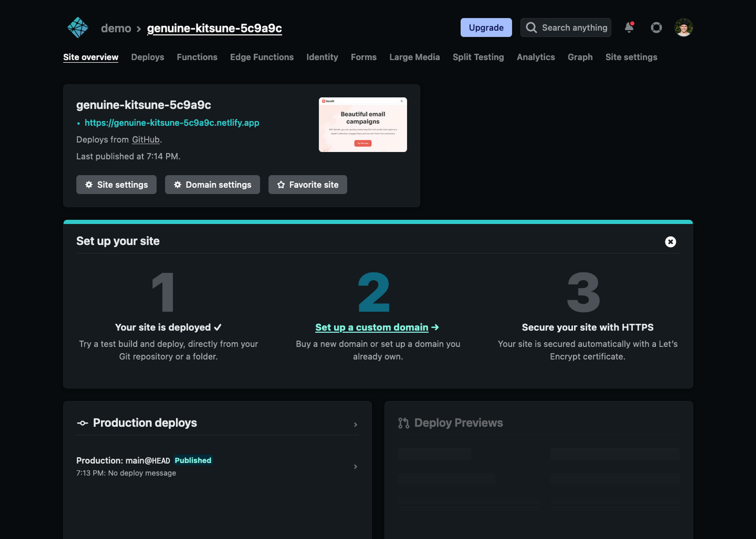Image resolution: width=756 pixels, height=539 pixels.
Task: Open the support lifebuoy icon
Action: click(656, 28)
